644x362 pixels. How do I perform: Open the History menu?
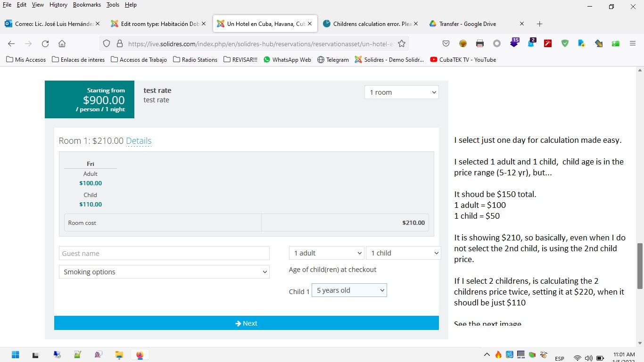[x=58, y=5]
